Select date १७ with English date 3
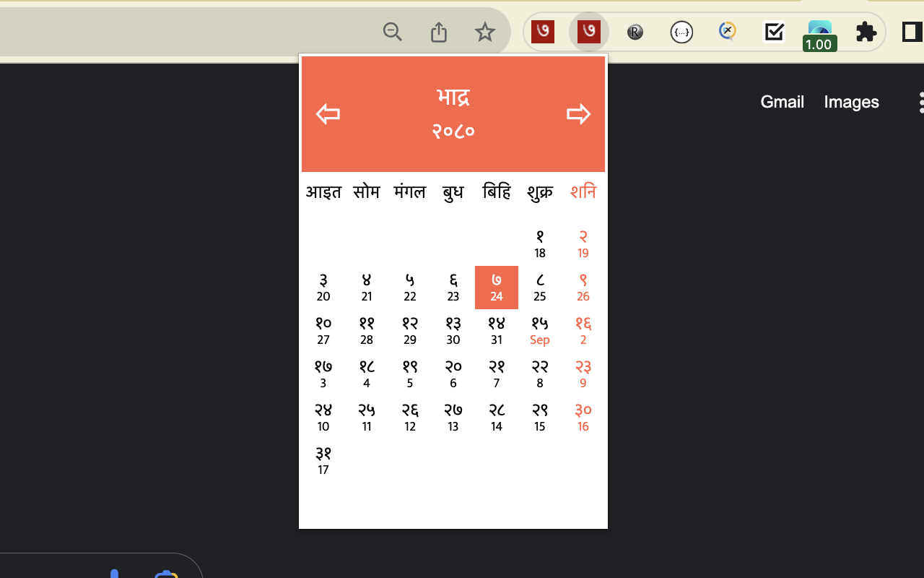 tap(323, 374)
